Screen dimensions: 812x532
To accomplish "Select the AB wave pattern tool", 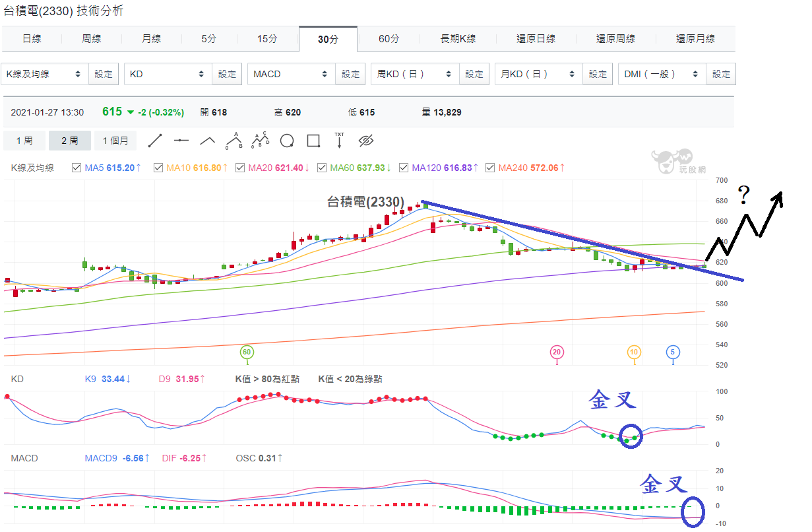I will (234, 140).
